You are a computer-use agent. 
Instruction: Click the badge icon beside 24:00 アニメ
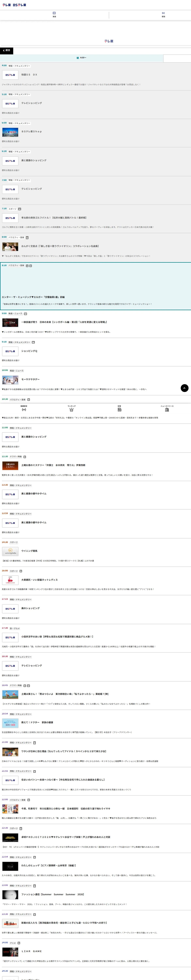pyautogui.click(x=19, y=943)
